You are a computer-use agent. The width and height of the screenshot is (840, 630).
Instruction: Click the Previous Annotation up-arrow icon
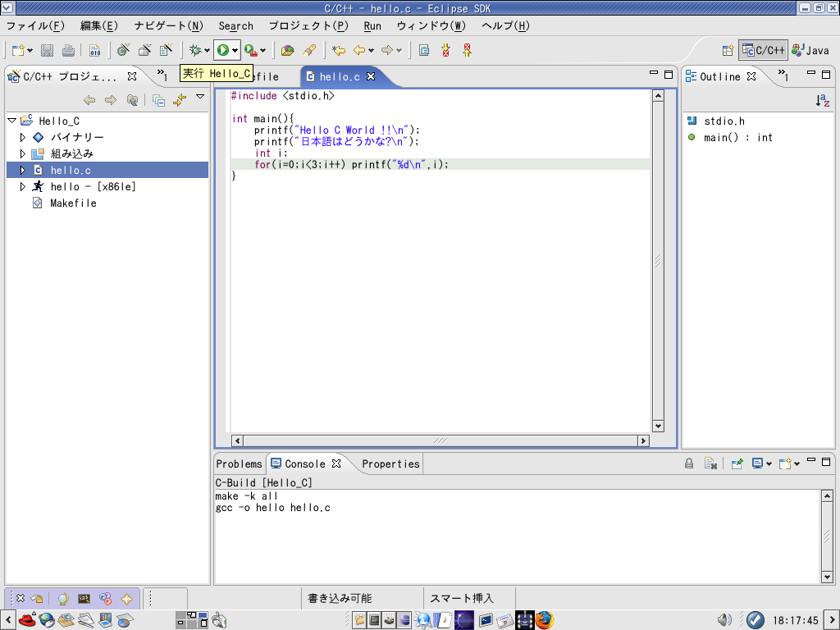tap(467, 50)
